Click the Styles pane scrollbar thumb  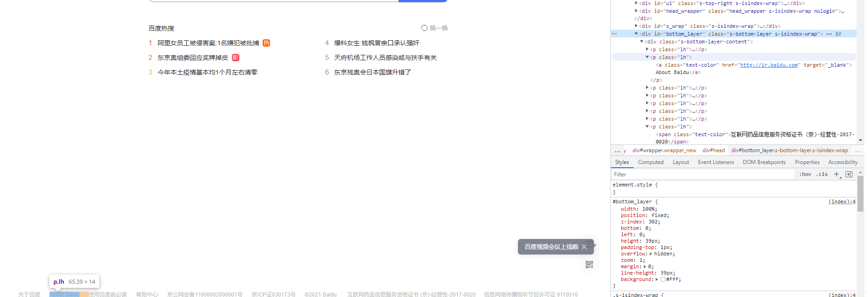click(x=861, y=193)
